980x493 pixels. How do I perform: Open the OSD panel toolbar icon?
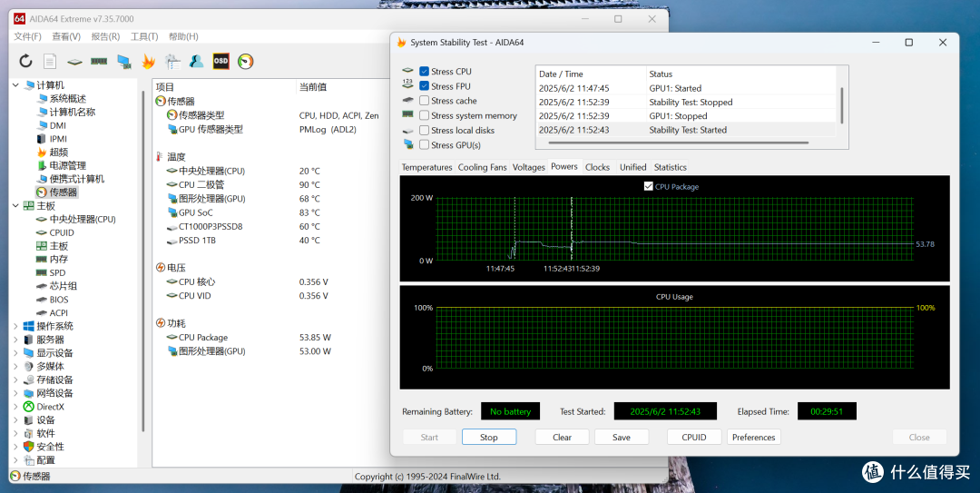220,62
